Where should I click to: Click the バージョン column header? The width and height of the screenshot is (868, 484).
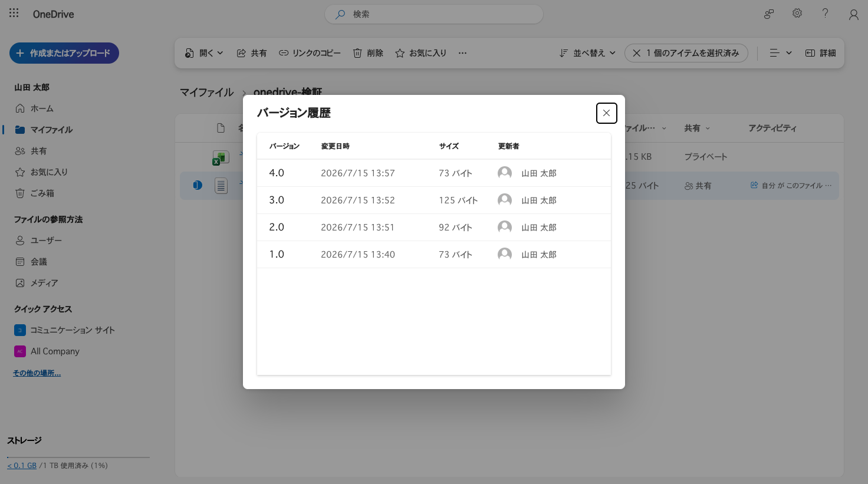(284, 146)
